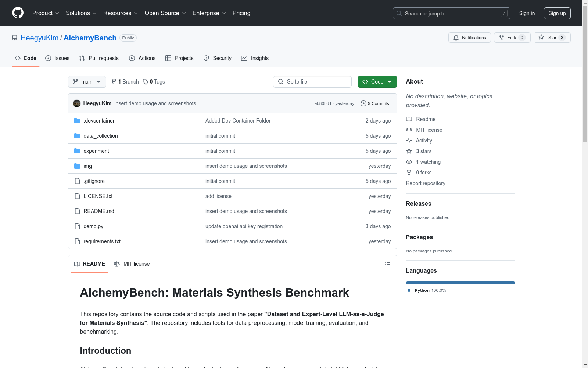Screen dimensions: 588x368
Task: Click the bell icon on Notifications
Action: point(456,38)
